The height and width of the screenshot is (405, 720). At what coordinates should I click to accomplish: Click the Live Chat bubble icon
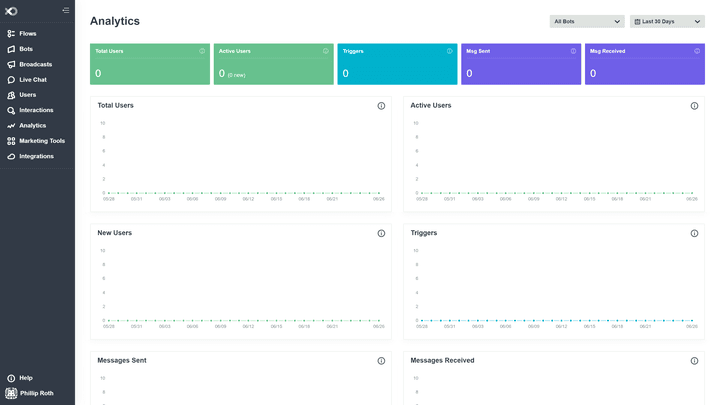click(x=11, y=80)
